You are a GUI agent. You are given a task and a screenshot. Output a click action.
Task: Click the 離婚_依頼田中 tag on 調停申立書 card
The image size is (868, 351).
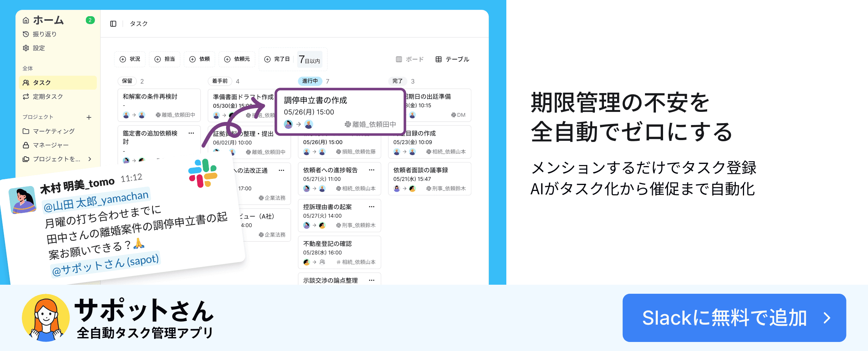370,124
